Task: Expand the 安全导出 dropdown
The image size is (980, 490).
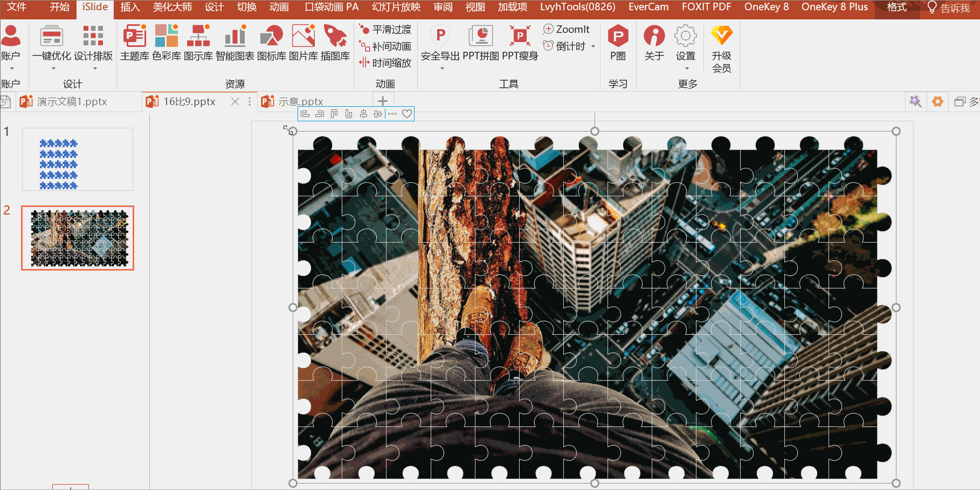Action: pos(441,68)
